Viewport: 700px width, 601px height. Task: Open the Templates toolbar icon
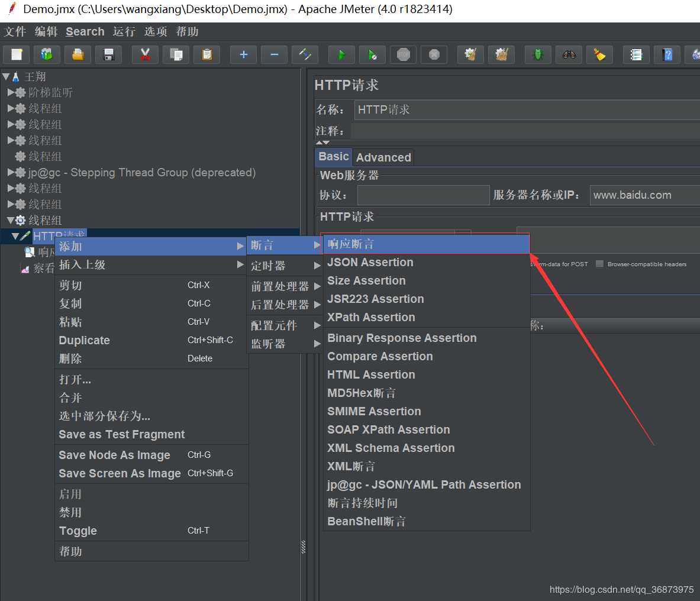[46, 55]
